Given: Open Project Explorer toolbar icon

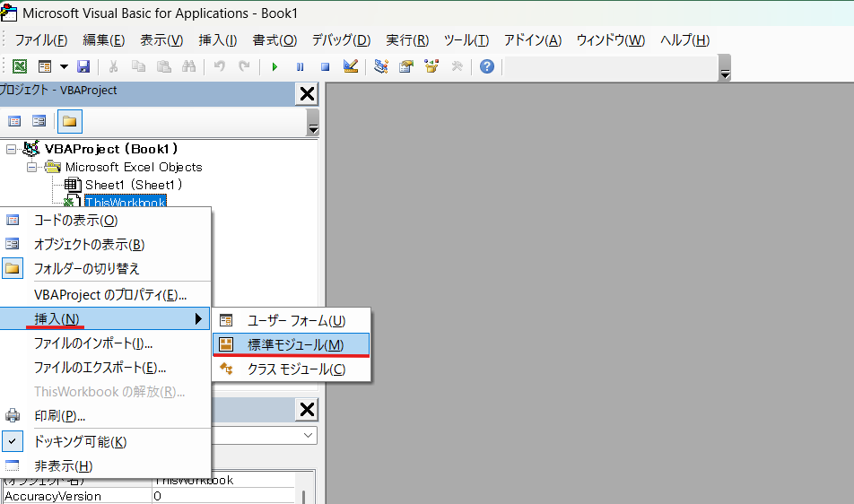Looking at the screenshot, I should point(380,66).
